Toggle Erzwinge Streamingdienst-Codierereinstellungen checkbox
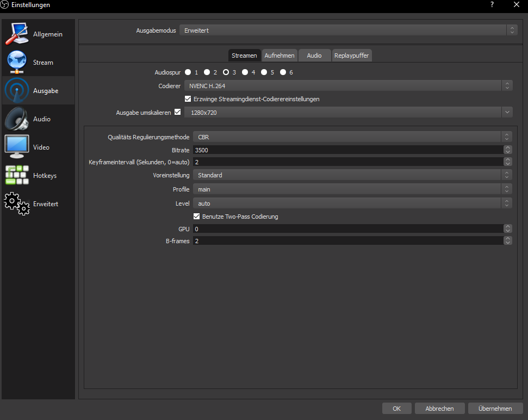 188,99
